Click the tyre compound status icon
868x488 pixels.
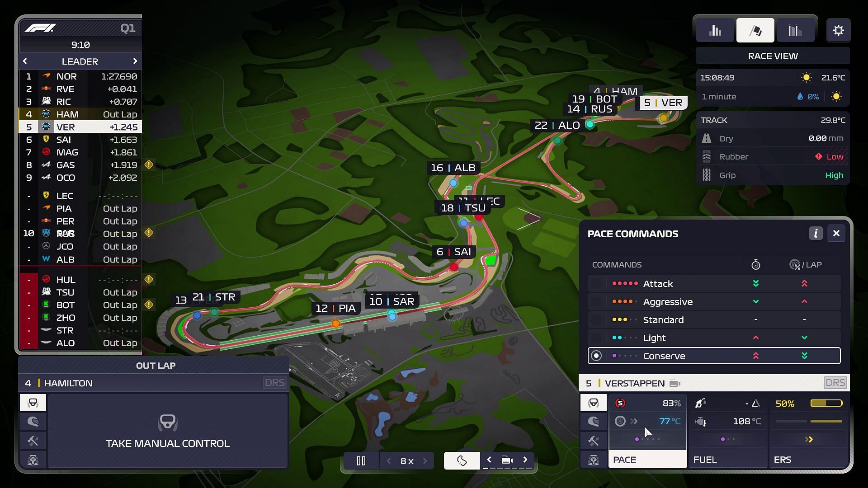(x=620, y=403)
